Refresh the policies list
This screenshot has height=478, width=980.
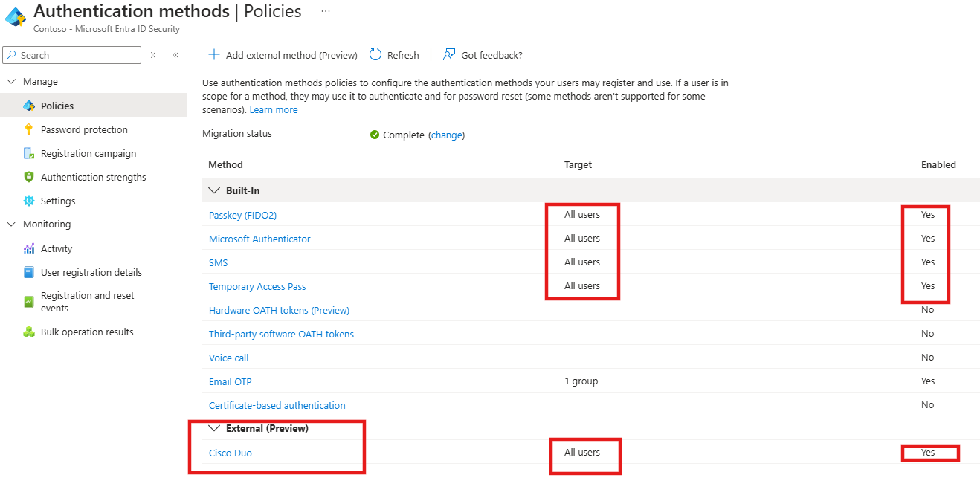click(x=395, y=55)
